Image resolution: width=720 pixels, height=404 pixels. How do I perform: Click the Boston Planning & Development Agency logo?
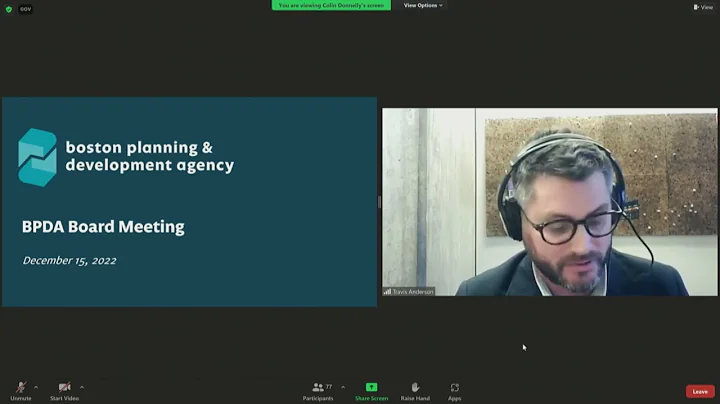126,157
